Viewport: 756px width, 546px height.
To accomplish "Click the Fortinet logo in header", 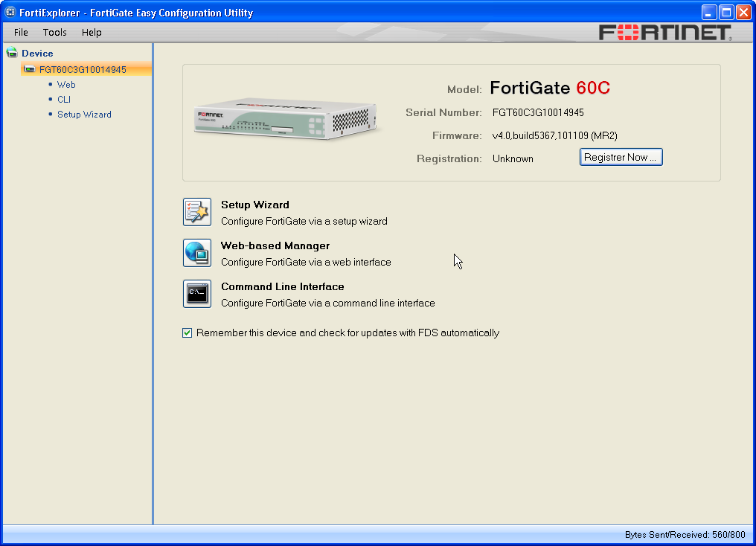I will (665, 33).
